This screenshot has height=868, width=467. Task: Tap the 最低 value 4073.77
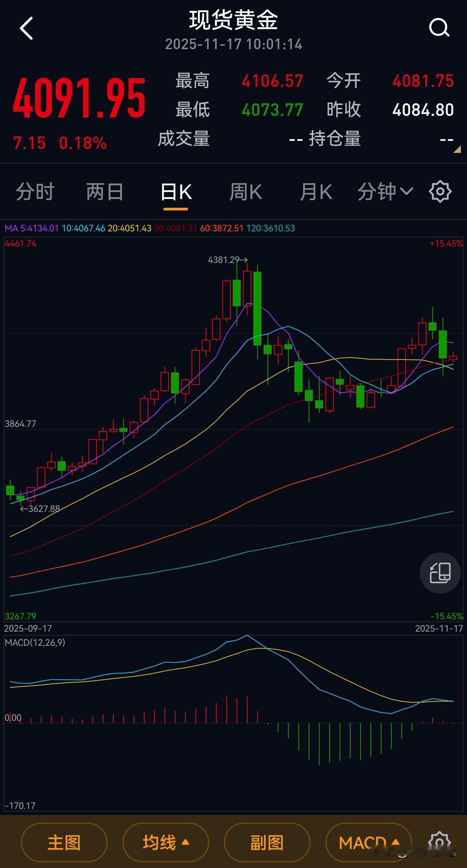(x=272, y=110)
